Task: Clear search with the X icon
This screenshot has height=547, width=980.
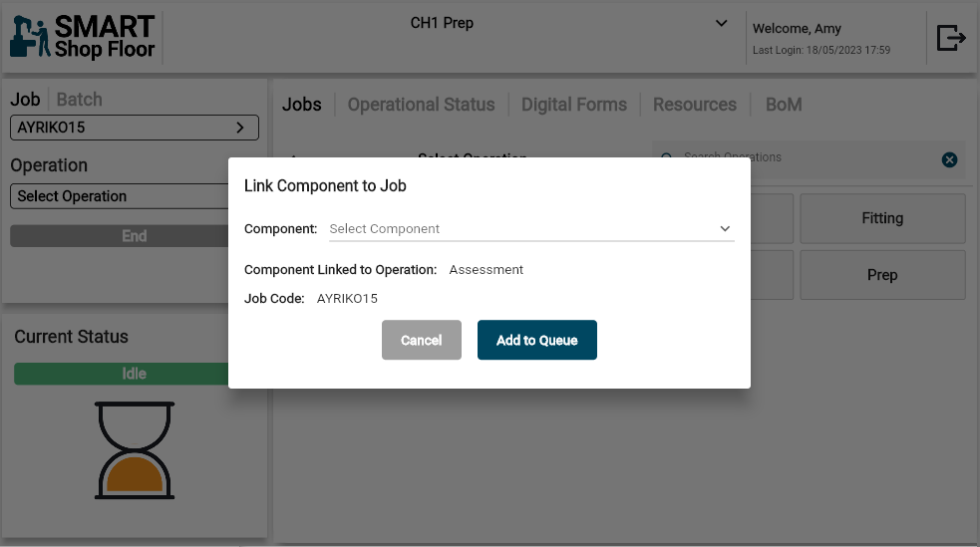Action: tap(949, 159)
